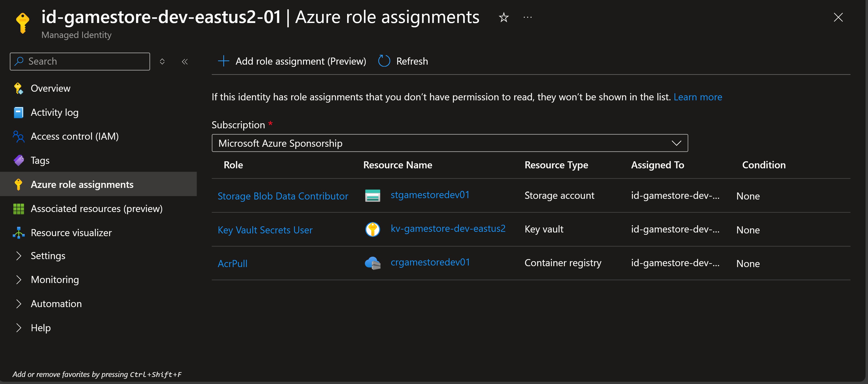
Task: Open the AcrPull role link
Action: 232,264
